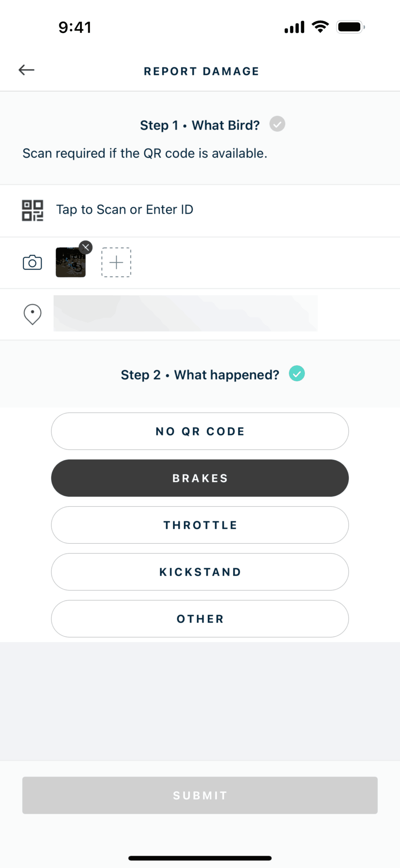Tap the Step 2 What happened heading
This screenshot has width=400, height=868.
pyautogui.click(x=200, y=375)
